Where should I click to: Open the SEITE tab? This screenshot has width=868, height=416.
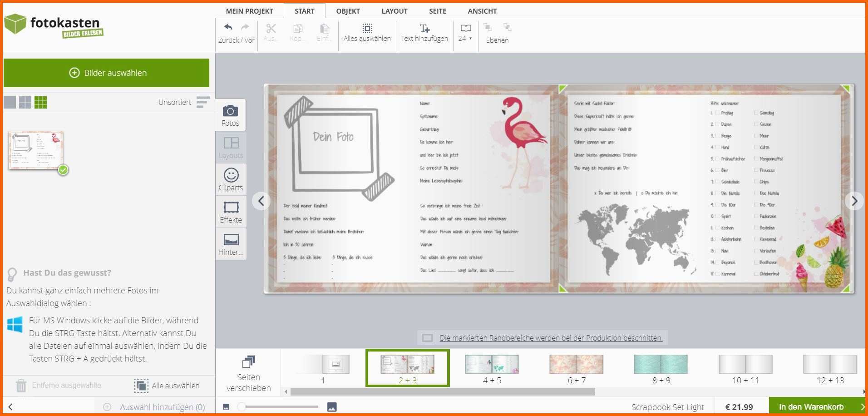pos(438,11)
